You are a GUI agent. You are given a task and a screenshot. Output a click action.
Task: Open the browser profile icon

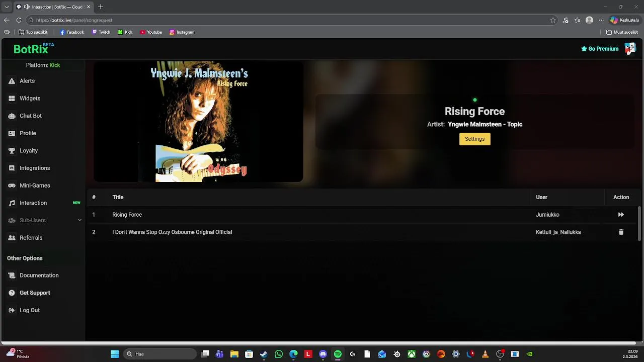[x=589, y=20]
